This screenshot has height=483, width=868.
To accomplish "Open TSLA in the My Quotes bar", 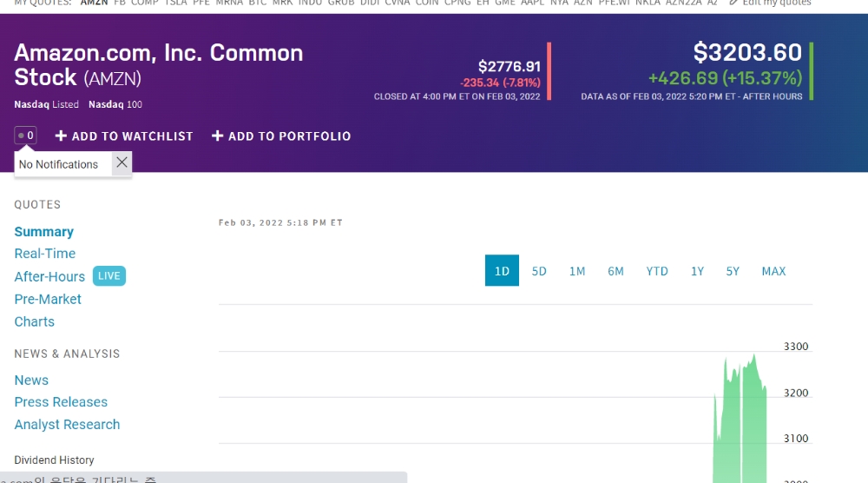I will (x=175, y=3).
